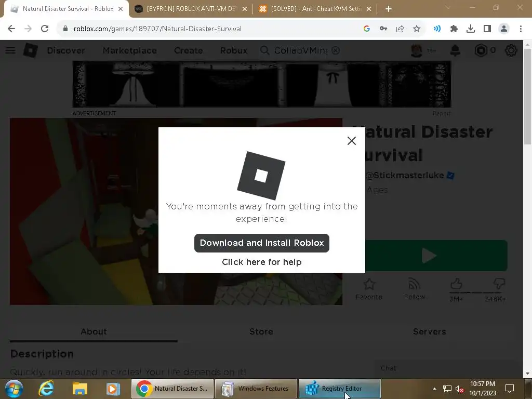Image resolution: width=532 pixels, height=399 pixels.
Task: Open Roblox settings gear
Action: (x=511, y=50)
